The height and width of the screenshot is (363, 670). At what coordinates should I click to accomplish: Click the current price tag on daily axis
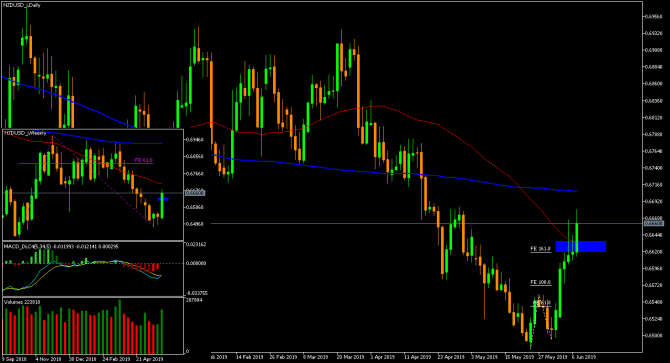[654, 223]
